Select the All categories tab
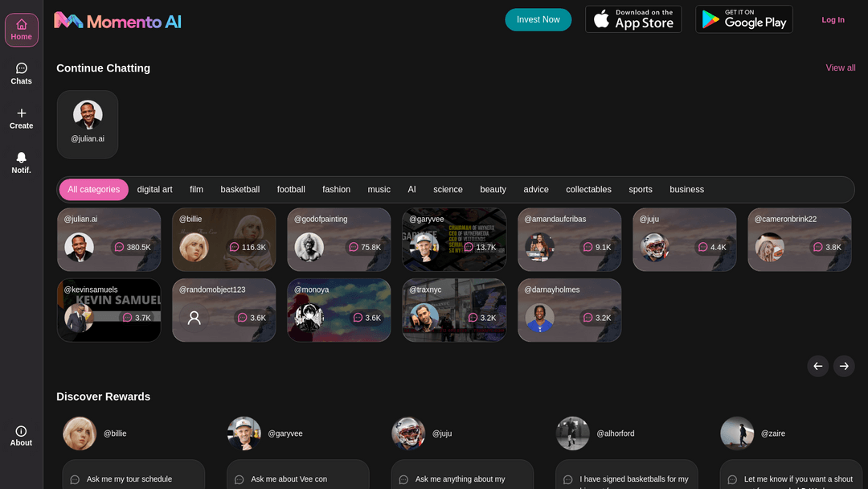This screenshot has height=489, width=868. coord(93,189)
